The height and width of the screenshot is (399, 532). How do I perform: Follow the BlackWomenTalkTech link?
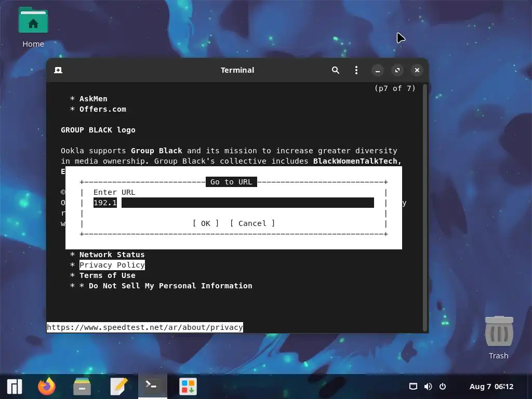[357, 161]
